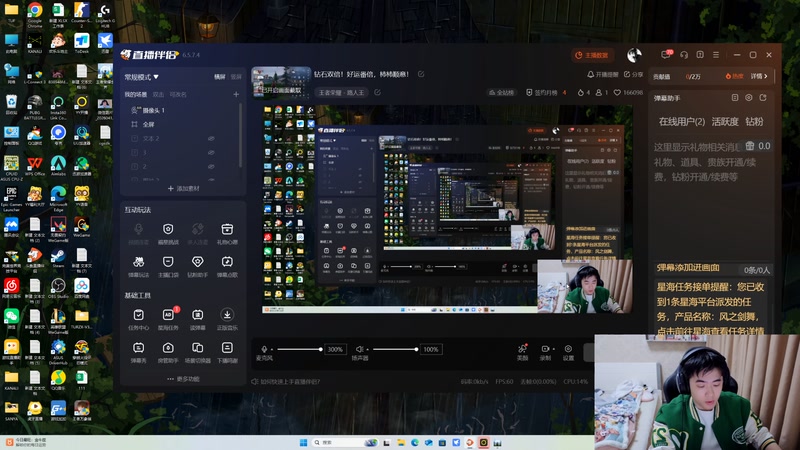800x450 pixels.
Task: Select 钻粉 tab
Action: click(x=754, y=121)
